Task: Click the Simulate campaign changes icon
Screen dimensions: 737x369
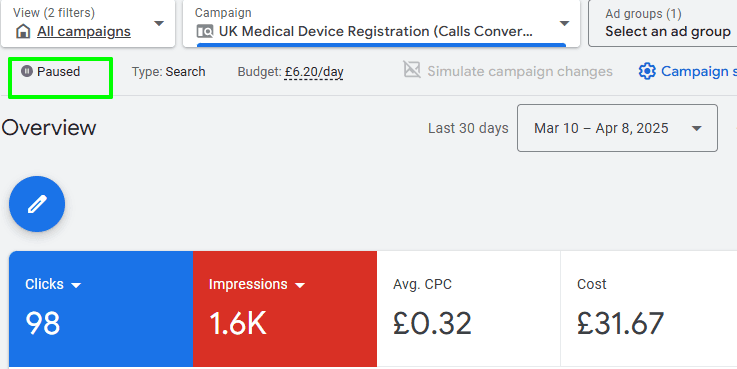Action: [x=412, y=70]
